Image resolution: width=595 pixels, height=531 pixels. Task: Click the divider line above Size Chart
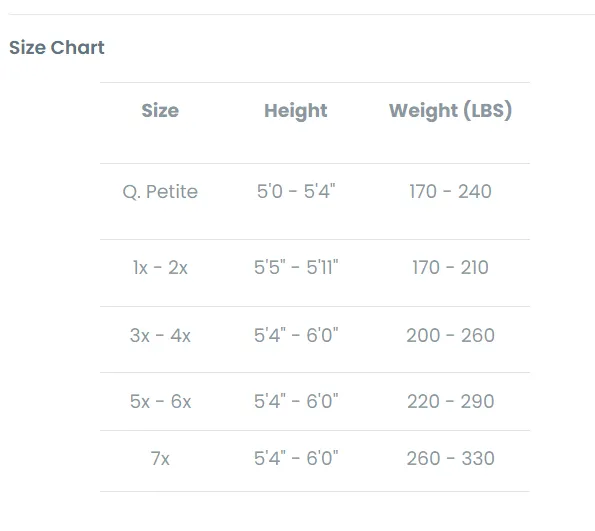(x=302, y=14)
